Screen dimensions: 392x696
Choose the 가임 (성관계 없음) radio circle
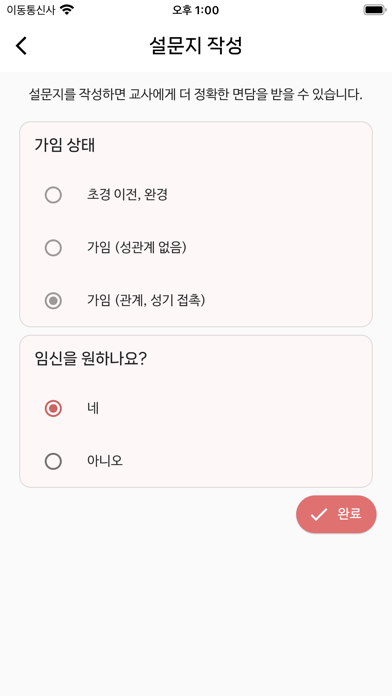tap(53, 248)
